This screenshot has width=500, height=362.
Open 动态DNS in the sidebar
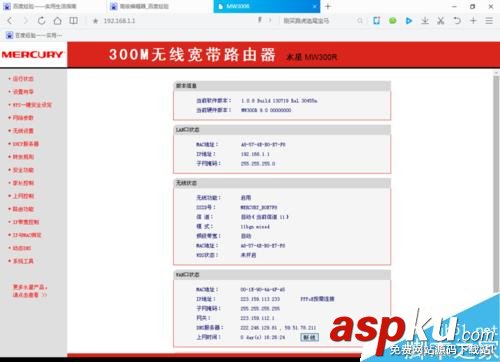(x=22, y=248)
